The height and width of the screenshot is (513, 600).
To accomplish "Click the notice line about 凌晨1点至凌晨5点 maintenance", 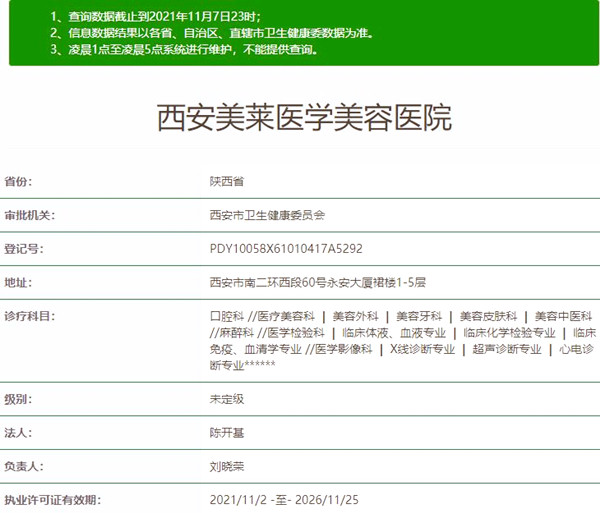I will point(184,49).
